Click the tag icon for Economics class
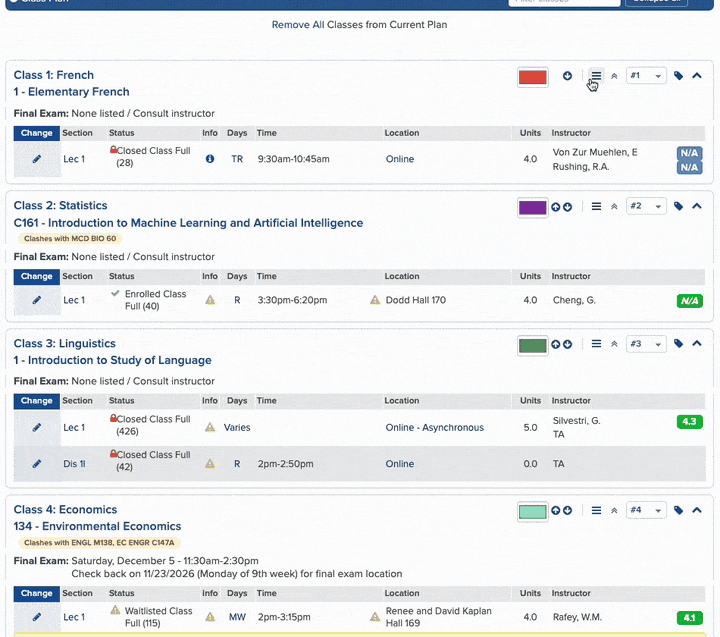This screenshot has width=720, height=637. click(x=678, y=510)
